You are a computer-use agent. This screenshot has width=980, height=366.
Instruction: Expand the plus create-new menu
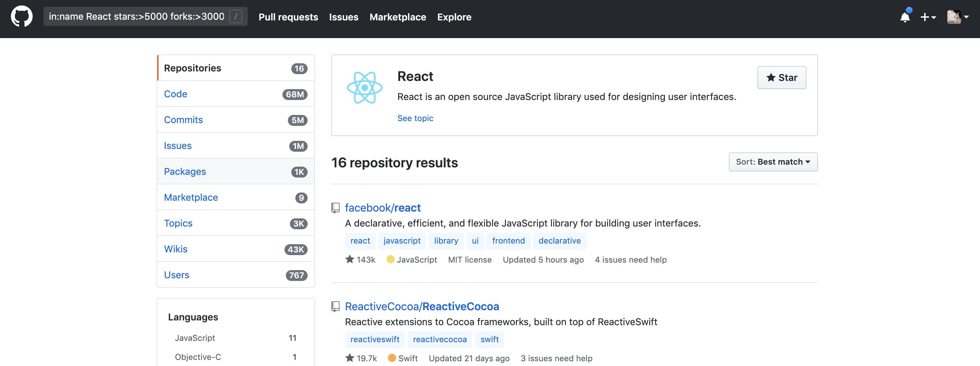928,17
